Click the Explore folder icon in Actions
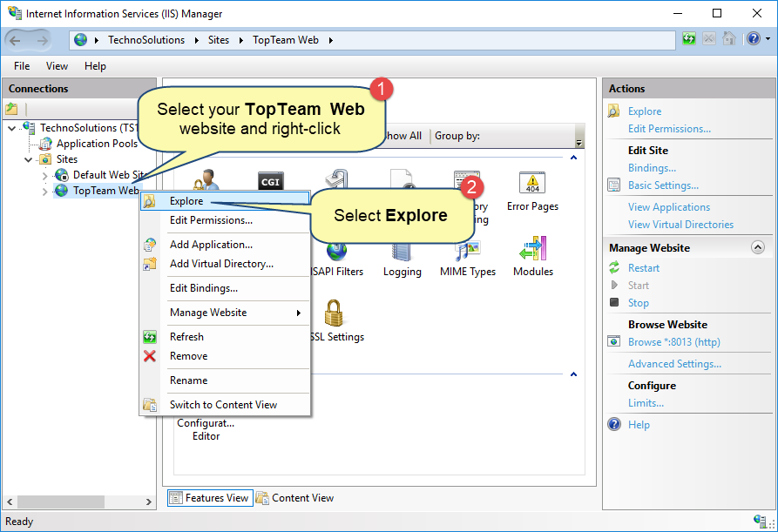The height and width of the screenshot is (532, 778). (613, 111)
